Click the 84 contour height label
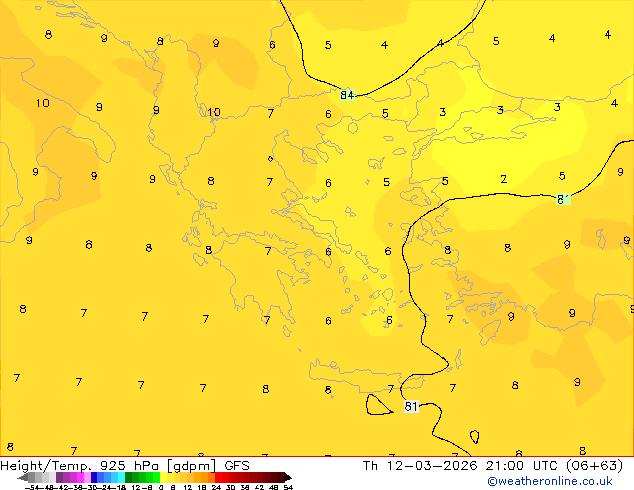This screenshot has height=490, width=634. pos(347,95)
